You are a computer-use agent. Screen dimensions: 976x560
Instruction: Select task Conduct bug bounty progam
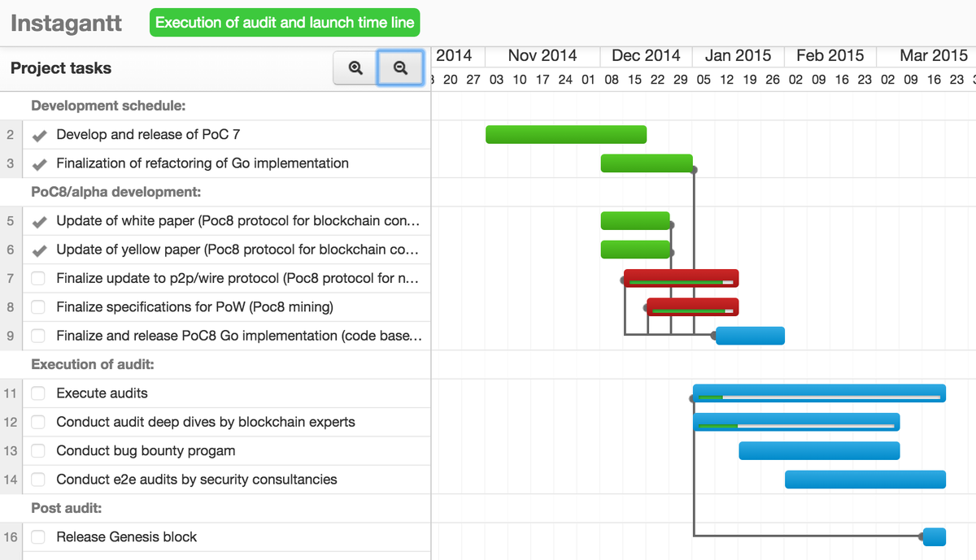tap(146, 451)
